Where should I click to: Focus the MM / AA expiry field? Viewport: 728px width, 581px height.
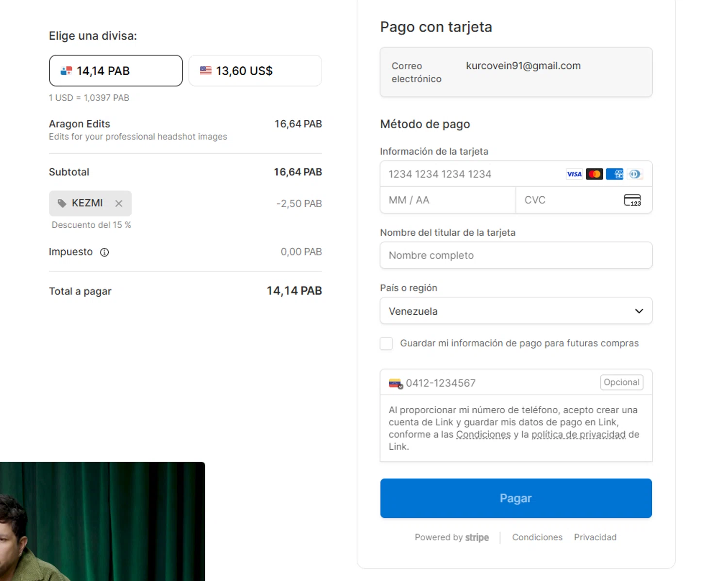coord(448,200)
